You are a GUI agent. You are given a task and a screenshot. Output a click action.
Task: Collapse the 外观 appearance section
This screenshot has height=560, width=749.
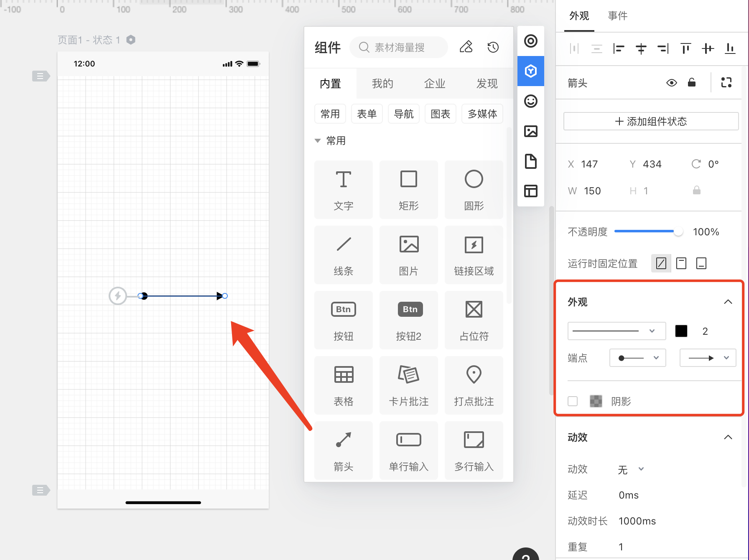pos(728,302)
